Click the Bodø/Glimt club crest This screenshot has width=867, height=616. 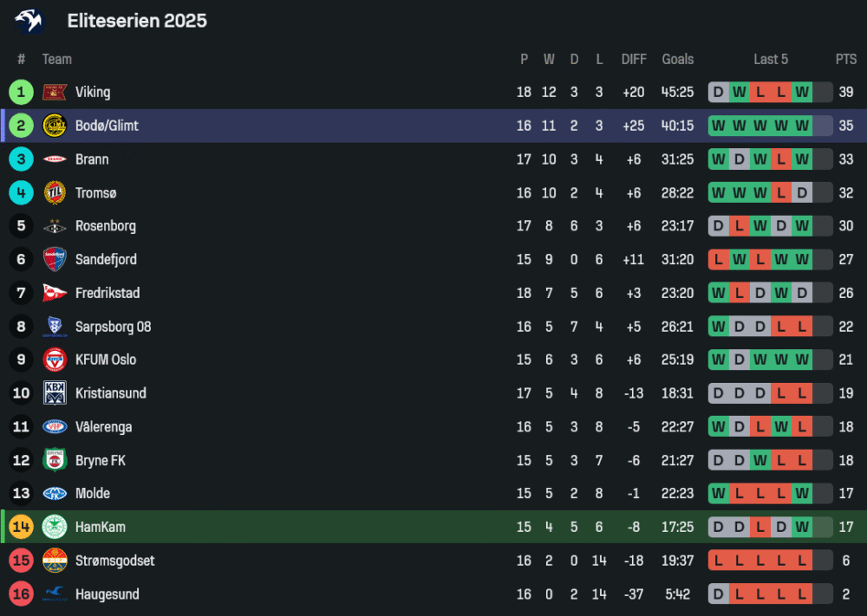coord(55,126)
